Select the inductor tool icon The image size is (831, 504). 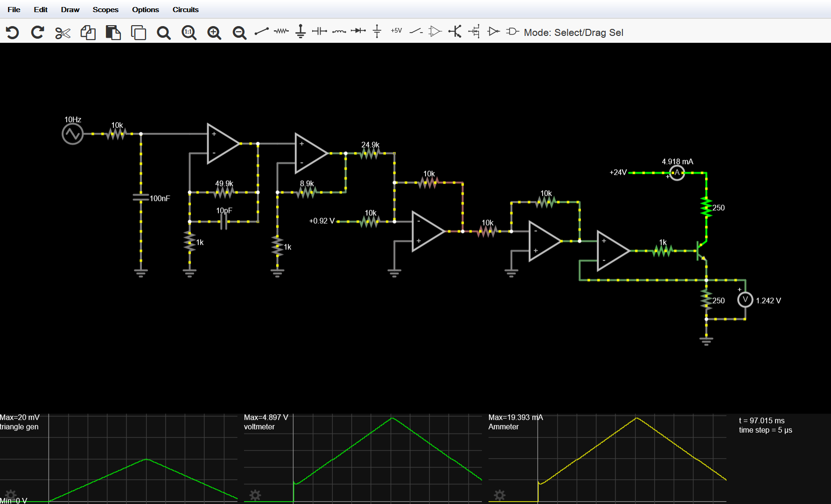coord(339,32)
